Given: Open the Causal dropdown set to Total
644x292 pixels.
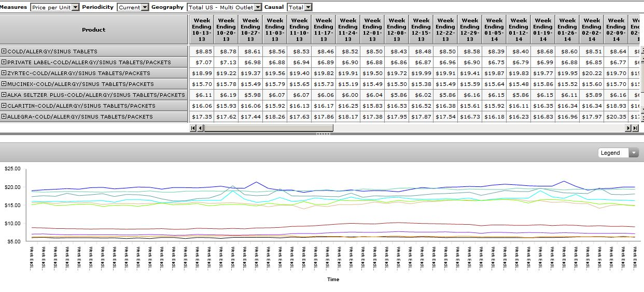Looking at the screenshot, I should (300, 7).
